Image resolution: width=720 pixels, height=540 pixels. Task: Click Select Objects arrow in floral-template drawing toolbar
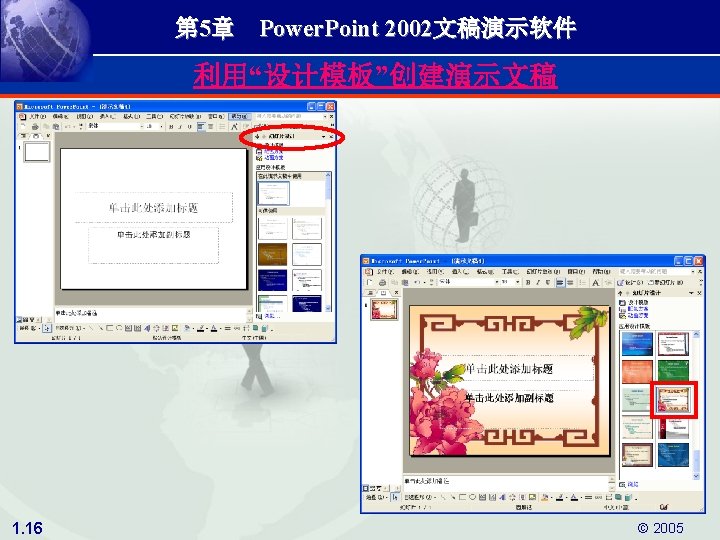click(x=395, y=497)
